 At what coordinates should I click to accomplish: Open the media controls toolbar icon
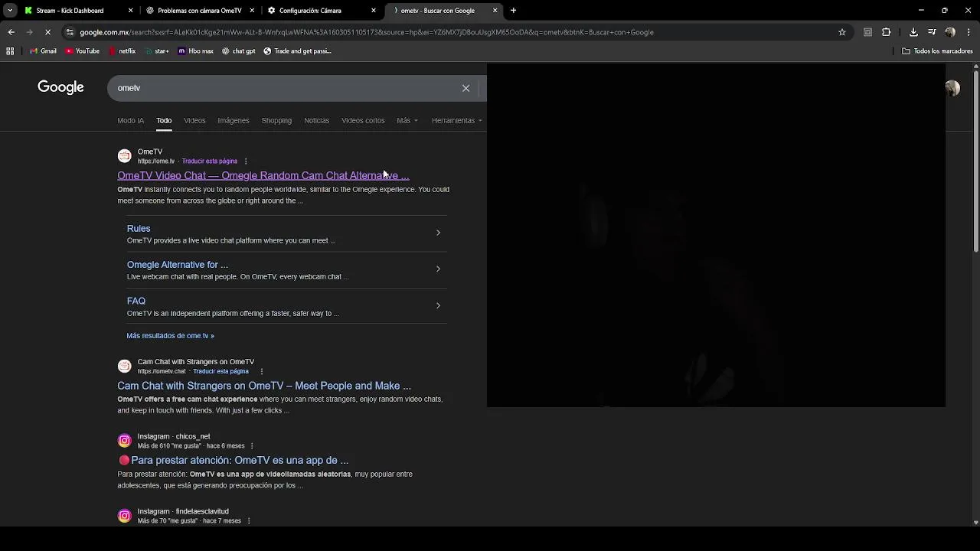[x=932, y=32]
